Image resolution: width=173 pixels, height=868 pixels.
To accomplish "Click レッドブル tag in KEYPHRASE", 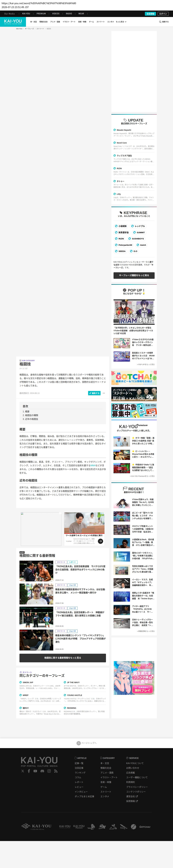I will tap(138, 226).
